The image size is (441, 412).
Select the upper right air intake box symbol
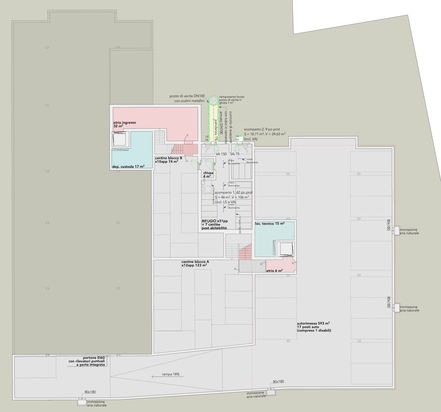pos(397,230)
